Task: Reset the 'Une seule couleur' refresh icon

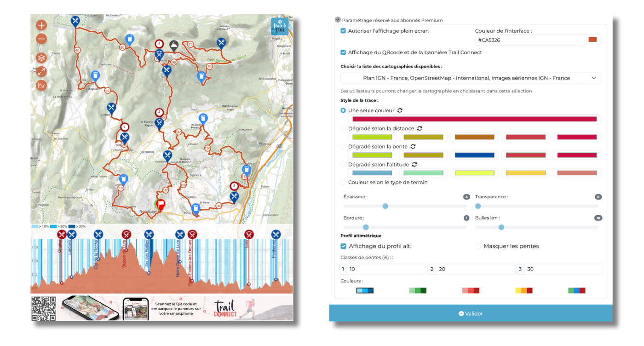Action: (400, 110)
